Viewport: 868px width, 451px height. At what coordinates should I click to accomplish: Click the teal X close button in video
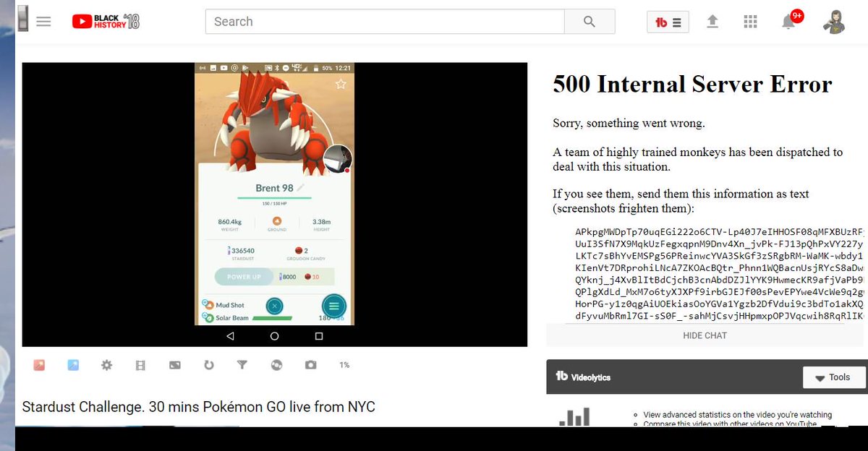273,305
